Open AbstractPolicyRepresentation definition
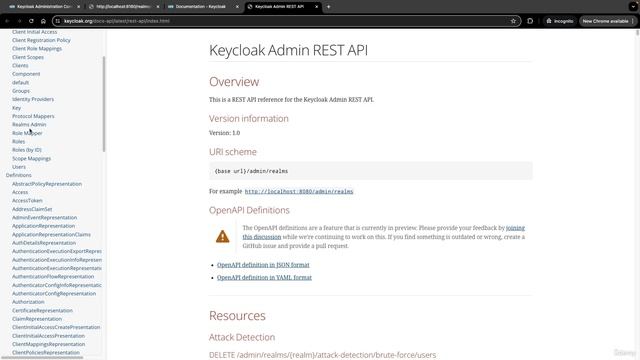 [47, 184]
